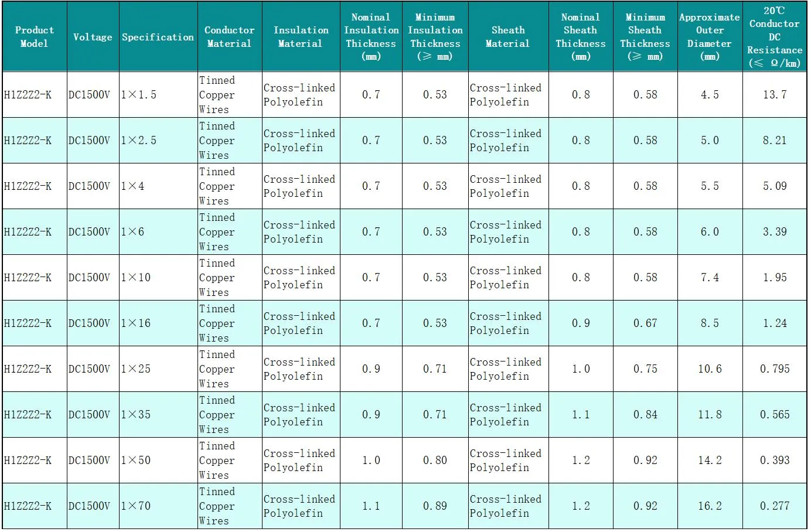Click the resistance value 5.09

775,186
